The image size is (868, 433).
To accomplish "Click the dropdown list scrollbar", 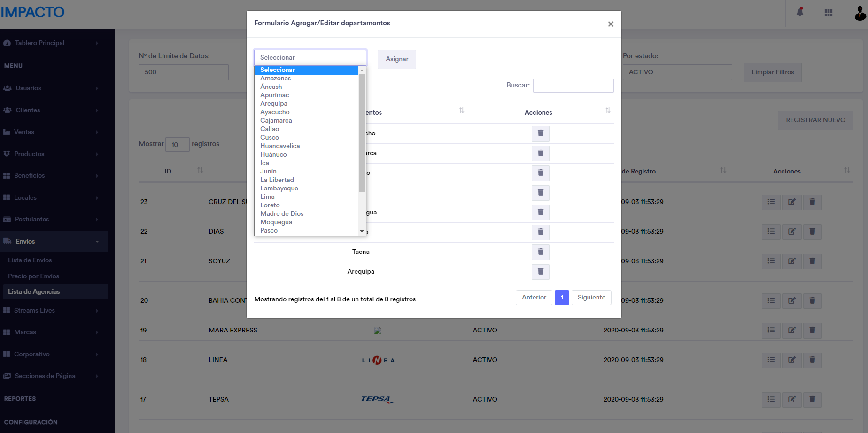I will (362, 141).
